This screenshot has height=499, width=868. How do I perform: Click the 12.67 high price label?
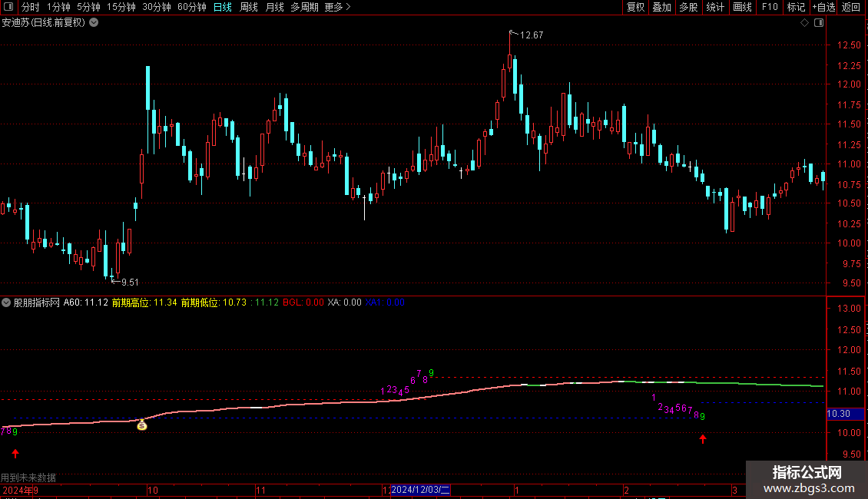(x=532, y=35)
